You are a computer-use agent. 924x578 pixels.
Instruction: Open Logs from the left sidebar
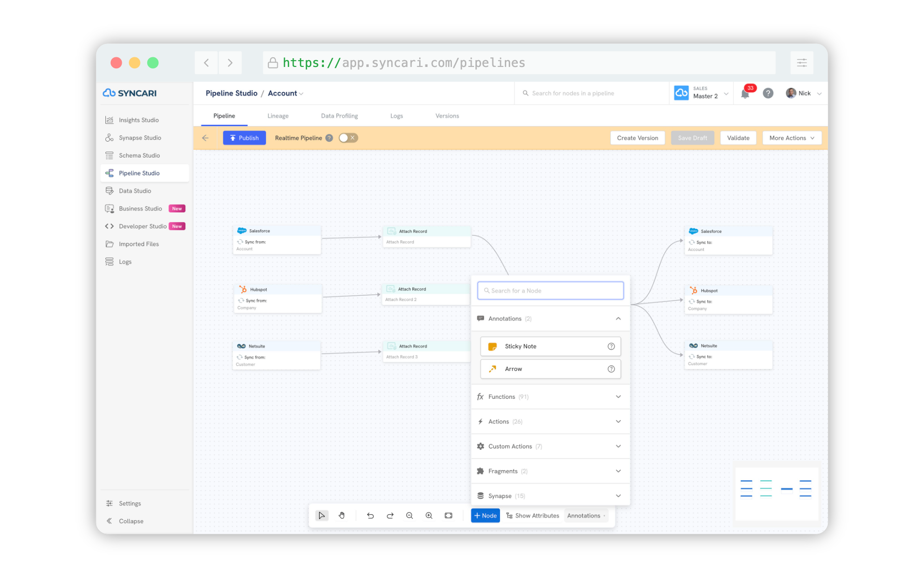[144, 262]
